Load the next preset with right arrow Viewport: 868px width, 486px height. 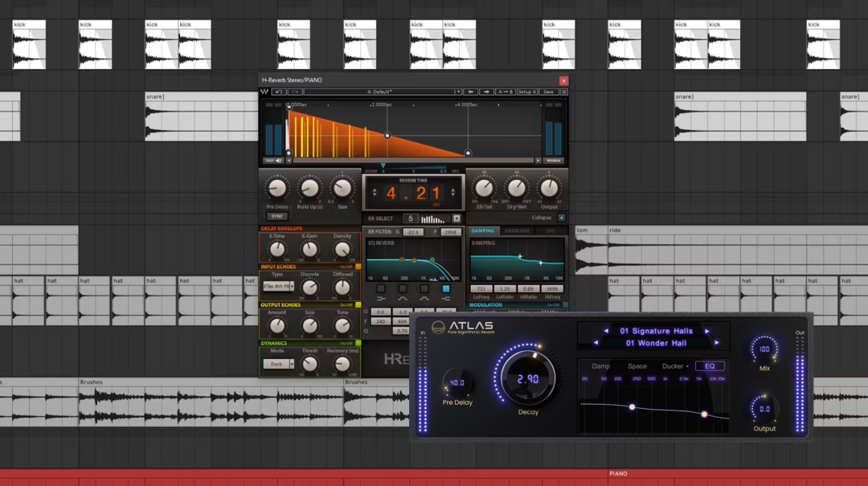(486, 92)
